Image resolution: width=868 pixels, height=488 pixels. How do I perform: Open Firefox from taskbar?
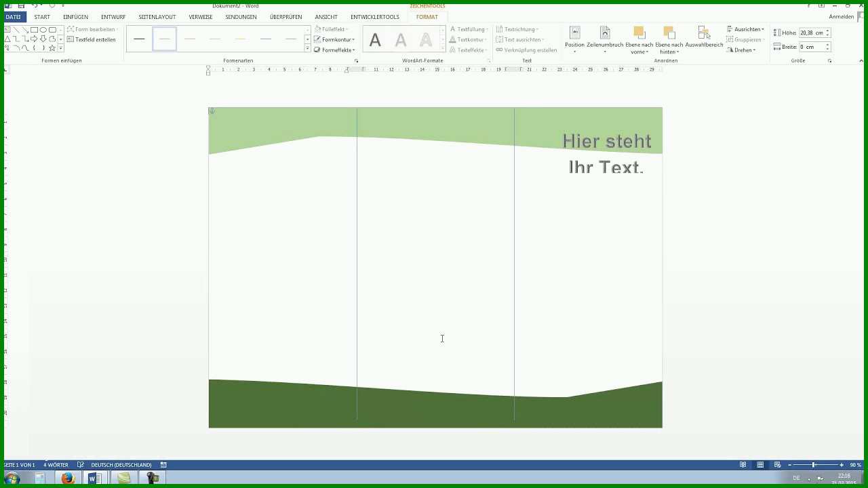pos(67,479)
